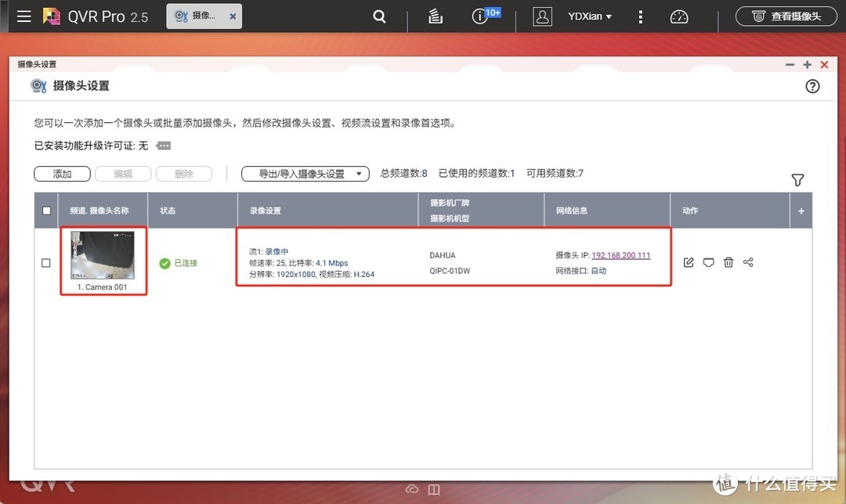Image resolution: width=846 pixels, height=504 pixels.
Task: Check the checkbox next to Camera 001 row
Action: pos(45,263)
